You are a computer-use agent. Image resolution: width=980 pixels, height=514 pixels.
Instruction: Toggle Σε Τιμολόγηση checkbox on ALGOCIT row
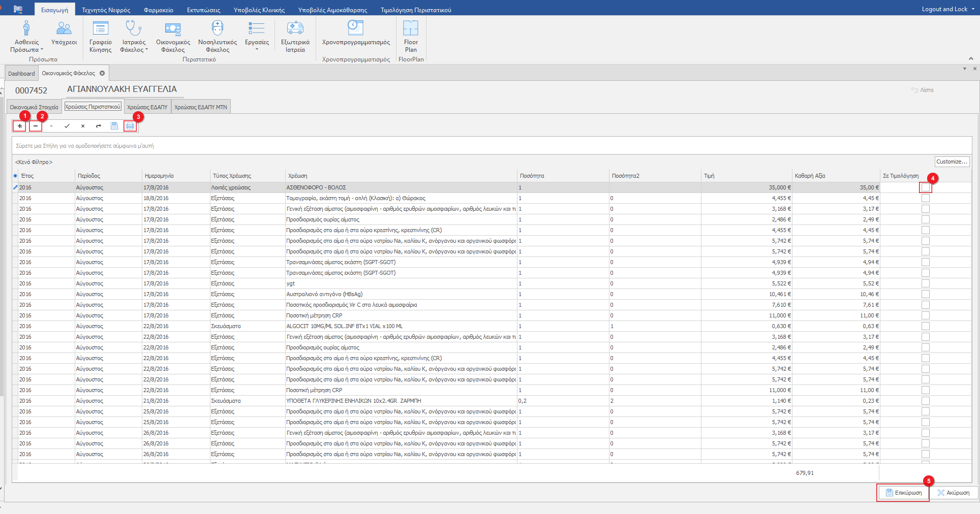click(x=926, y=326)
